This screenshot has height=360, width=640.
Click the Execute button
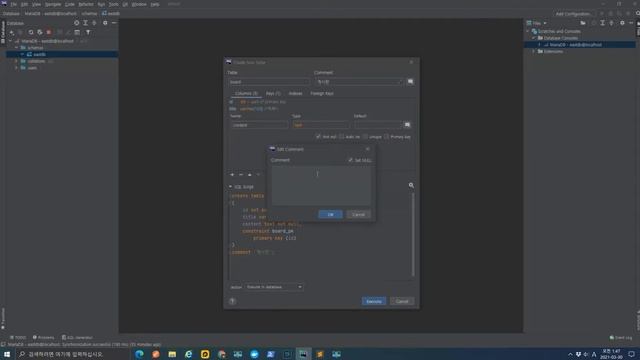pos(374,301)
